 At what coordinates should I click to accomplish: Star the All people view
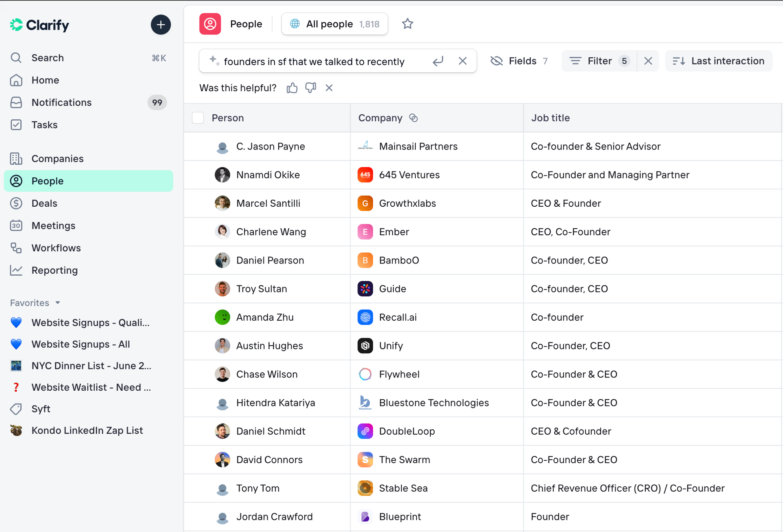tap(408, 24)
